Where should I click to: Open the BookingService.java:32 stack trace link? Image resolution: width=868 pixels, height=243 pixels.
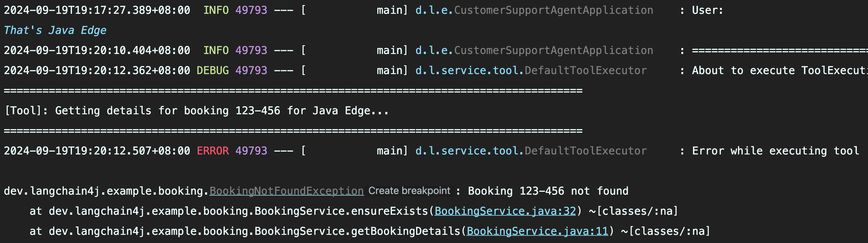[505, 211]
